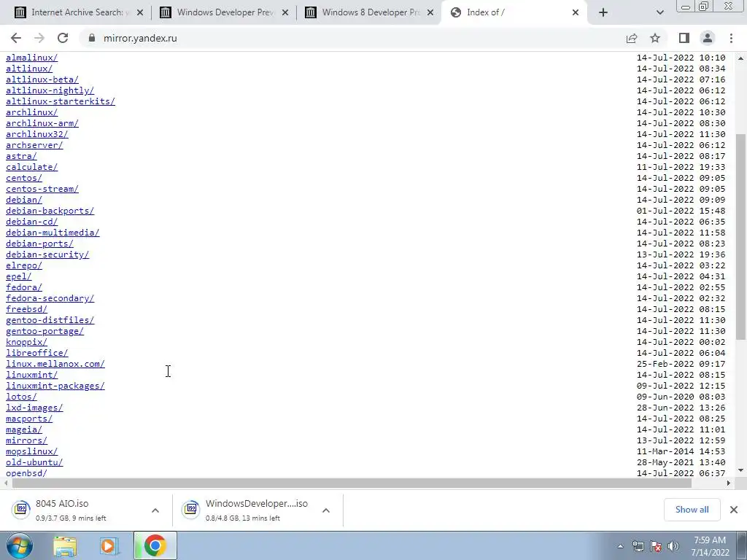The height and width of the screenshot is (560, 747).
Task: Click the page scroll-up arrow
Action: pyautogui.click(x=741, y=58)
